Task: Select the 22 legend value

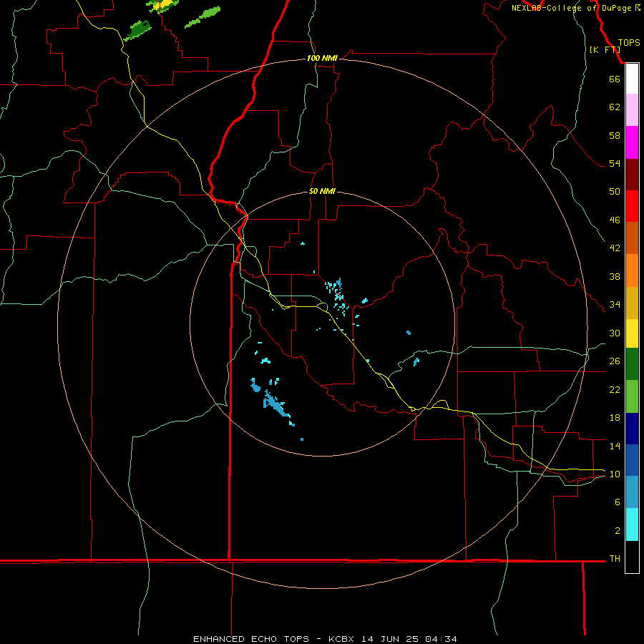Action: pos(615,390)
